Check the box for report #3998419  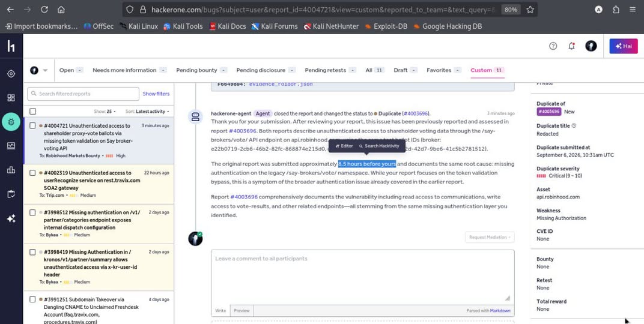[x=33, y=252]
